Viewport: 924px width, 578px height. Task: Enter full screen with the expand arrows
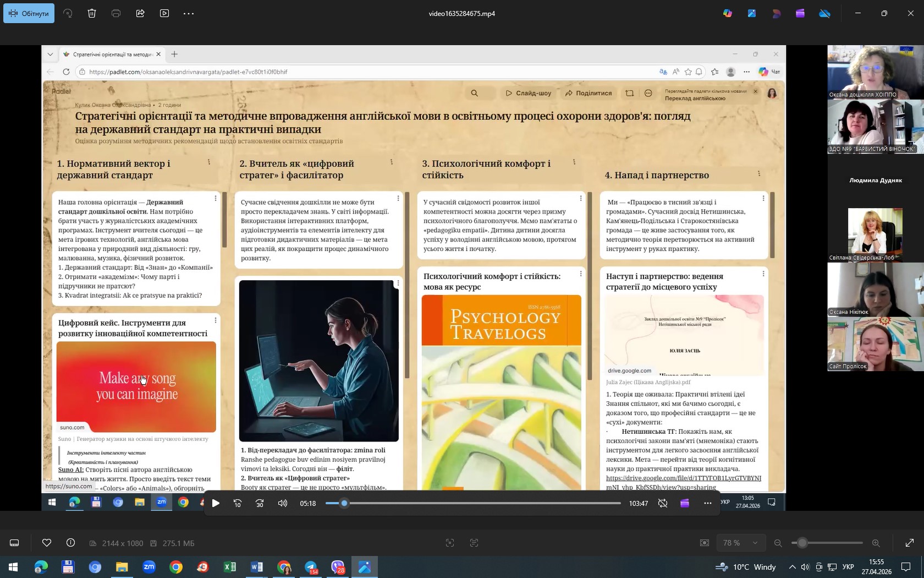(x=910, y=543)
